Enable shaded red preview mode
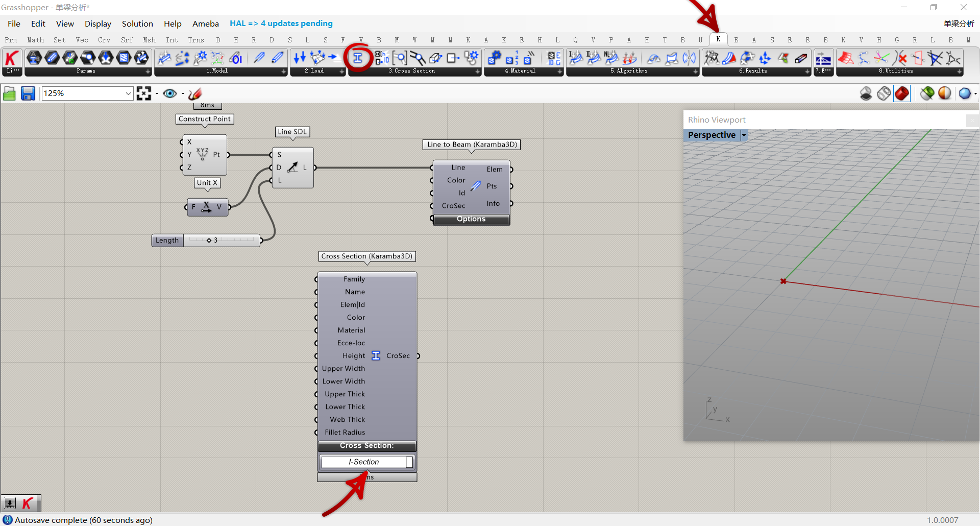Screen dimensions: 980x526 pos(902,93)
